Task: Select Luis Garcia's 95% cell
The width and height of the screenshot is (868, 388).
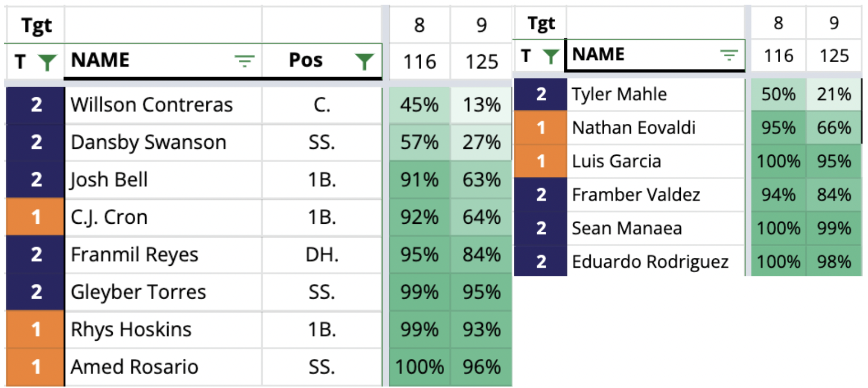Action: pos(834,161)
